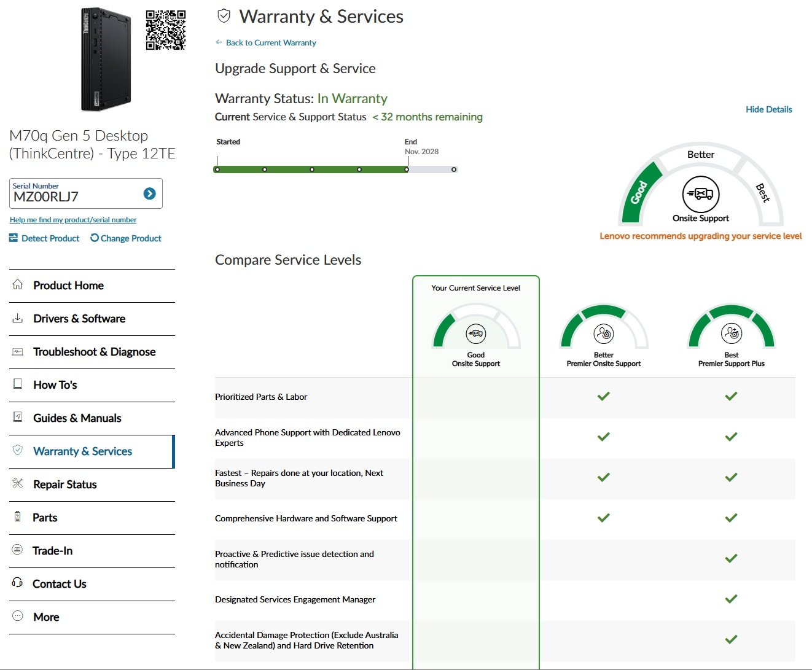
Task: Click the Guides & Manuals document icon
Action: pyautogui.click(x=18, y=418)
